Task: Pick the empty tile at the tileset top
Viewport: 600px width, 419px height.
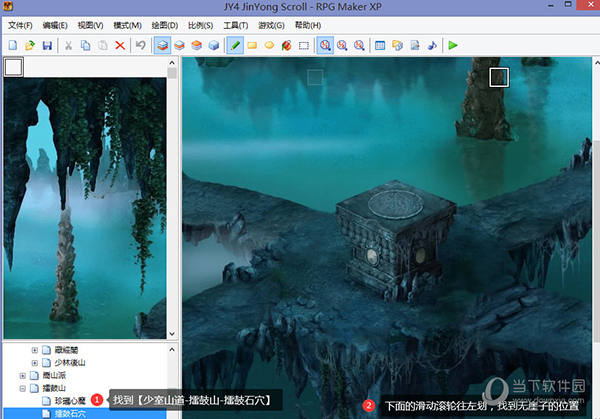Action: tap(13, 67)
